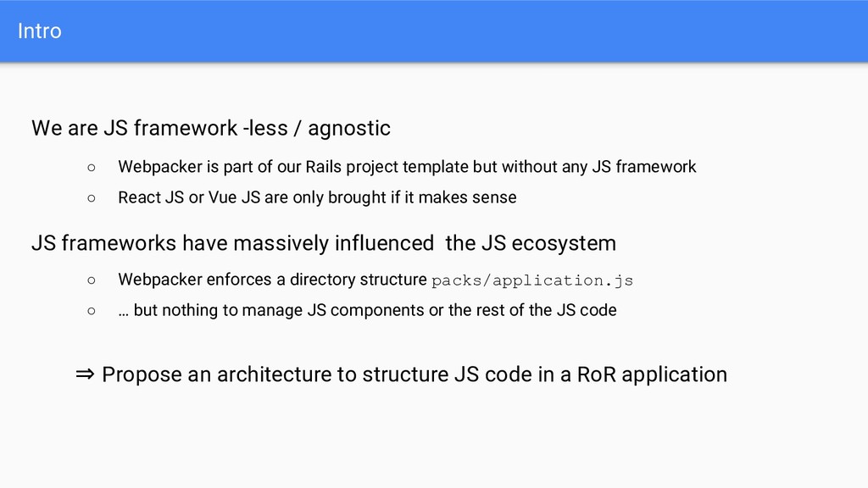Click the packs/application.js code text
The image size is (868, 488).
(532, 280)
